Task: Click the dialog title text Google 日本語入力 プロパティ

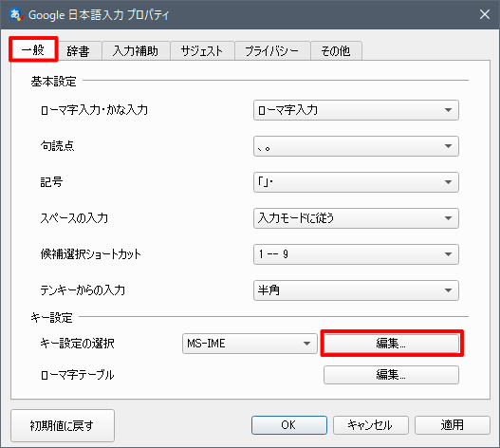Action: point(99,15)
